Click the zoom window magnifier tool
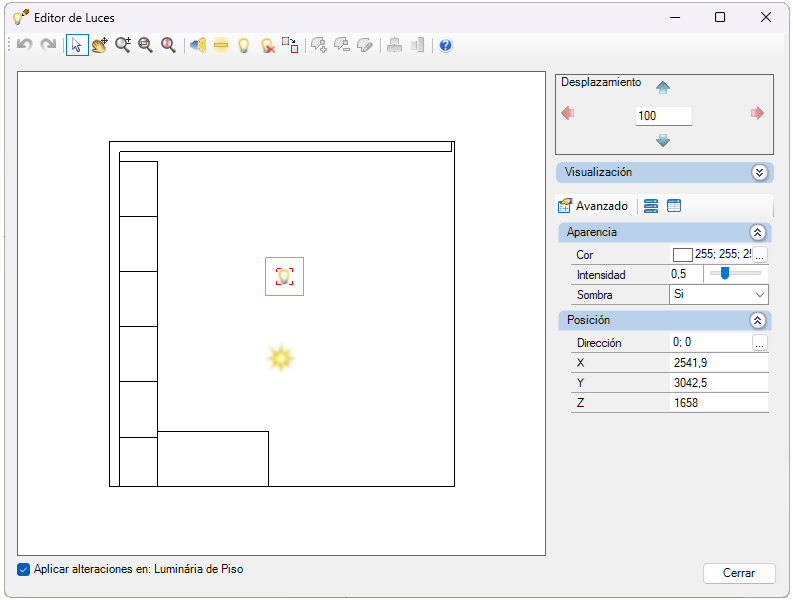The width and height of the screenshot is (793, 600). pos(146,45)
